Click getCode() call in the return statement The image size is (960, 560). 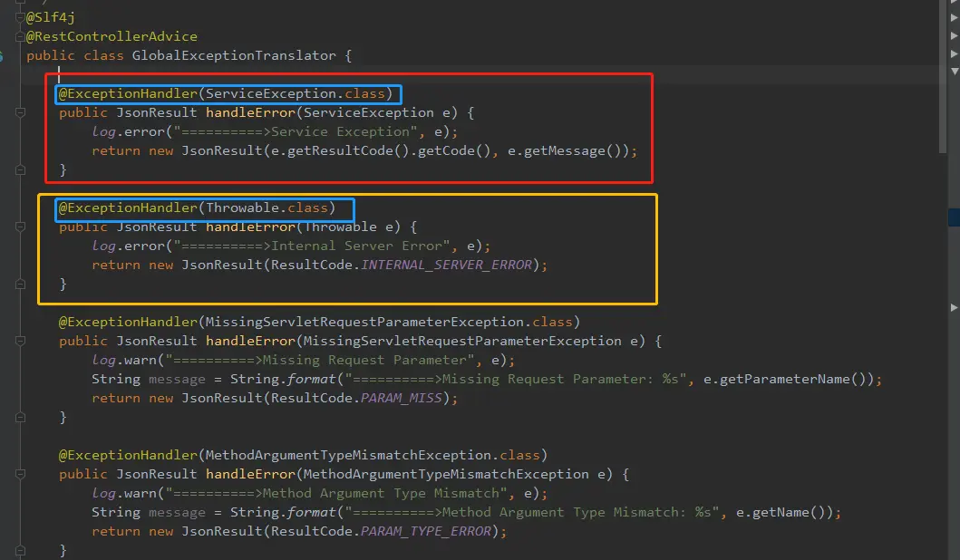[454, 150]
